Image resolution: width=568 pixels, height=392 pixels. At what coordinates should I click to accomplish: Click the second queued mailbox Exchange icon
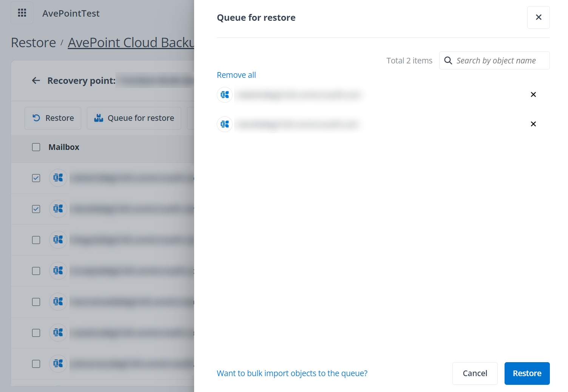pyautogui.click(x=225, y=124)
